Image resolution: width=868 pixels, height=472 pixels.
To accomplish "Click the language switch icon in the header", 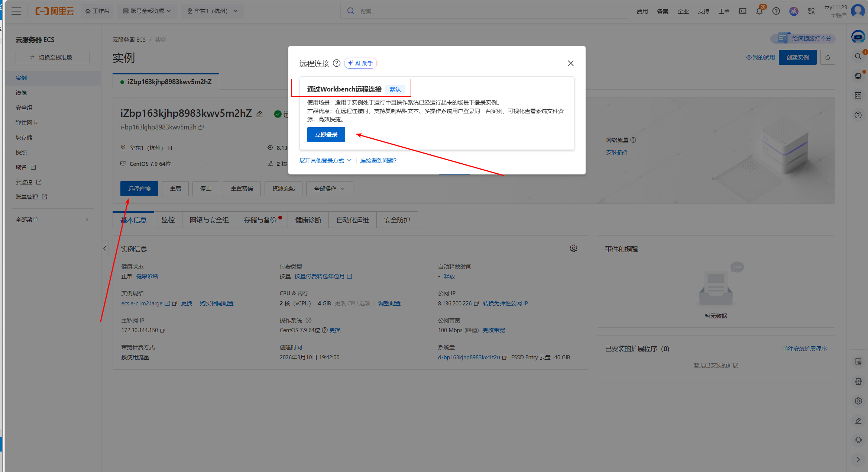I will [x=811, y=11].
